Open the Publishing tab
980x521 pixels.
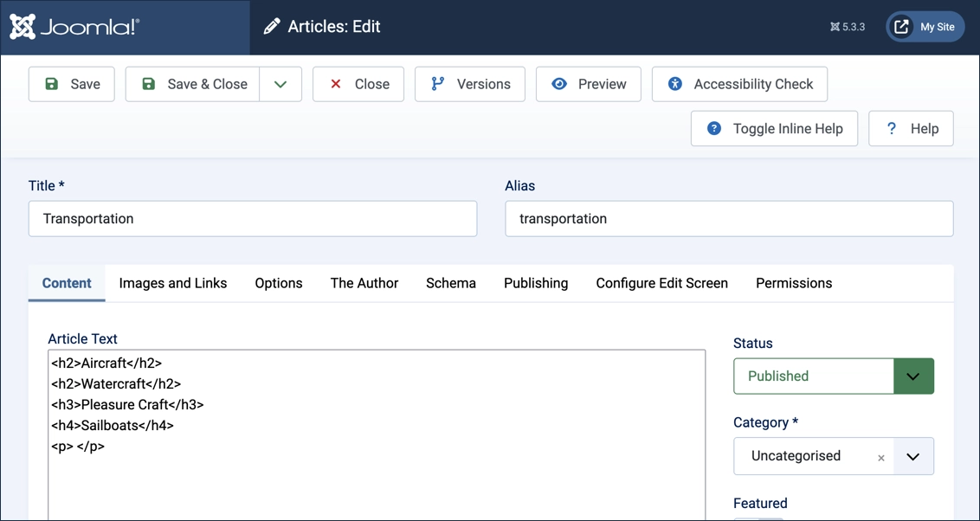pyautogui.click(x=535, y=283)
